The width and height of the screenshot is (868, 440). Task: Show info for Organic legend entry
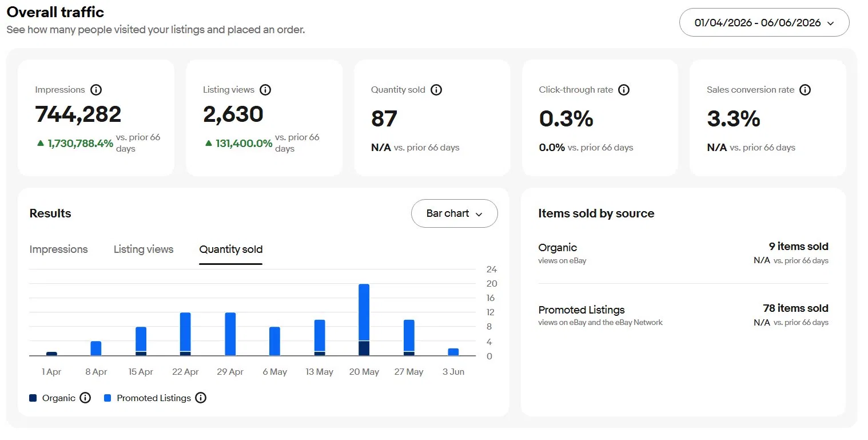pyautogui.click(x=85, y=398)
